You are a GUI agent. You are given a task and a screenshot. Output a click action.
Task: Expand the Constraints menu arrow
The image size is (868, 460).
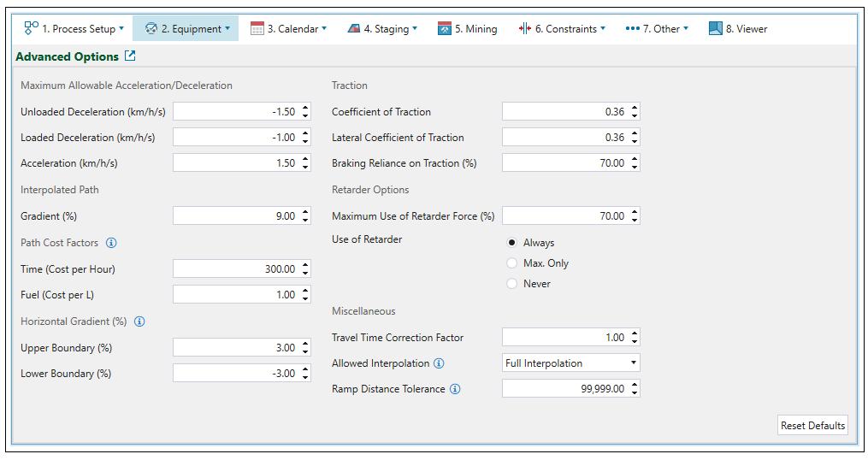click(x=603, y=28)
